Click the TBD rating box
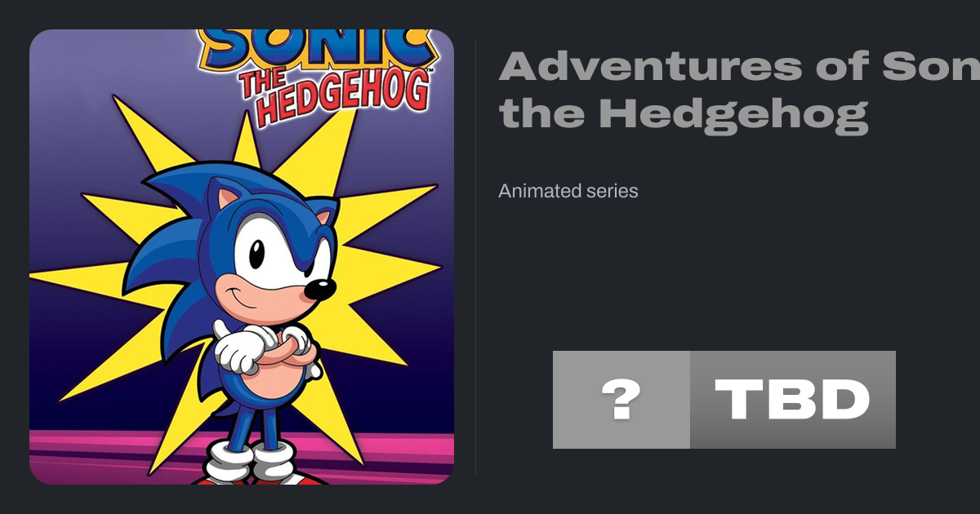 coord(792,400)
